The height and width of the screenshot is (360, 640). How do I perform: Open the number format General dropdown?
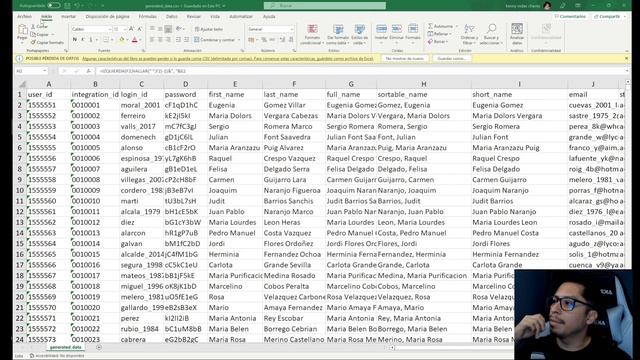click(291, 29)
